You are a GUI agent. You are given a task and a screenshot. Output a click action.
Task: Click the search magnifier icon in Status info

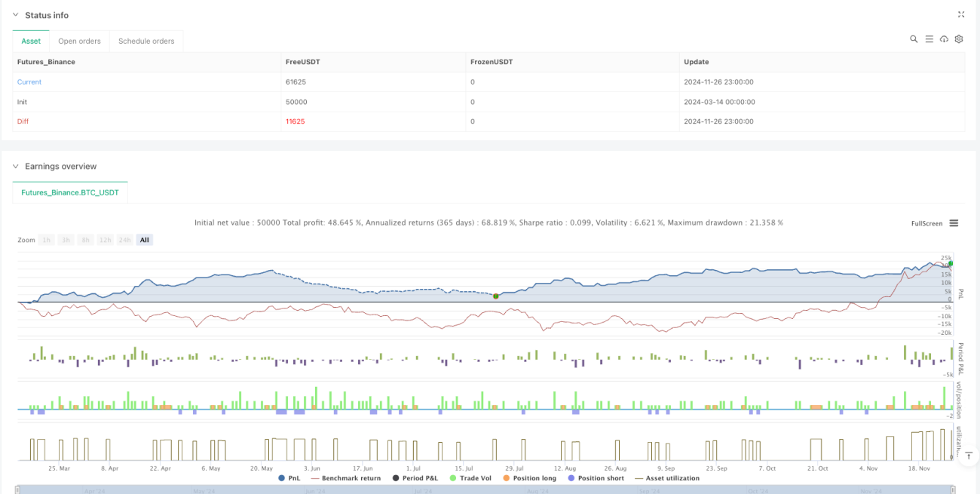tap(914, 39)
